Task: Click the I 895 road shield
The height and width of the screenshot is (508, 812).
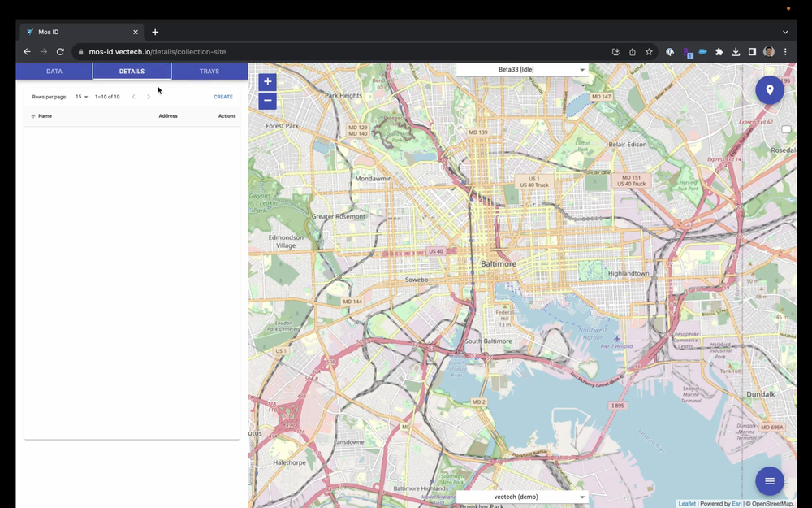Action: click(617, 406)
